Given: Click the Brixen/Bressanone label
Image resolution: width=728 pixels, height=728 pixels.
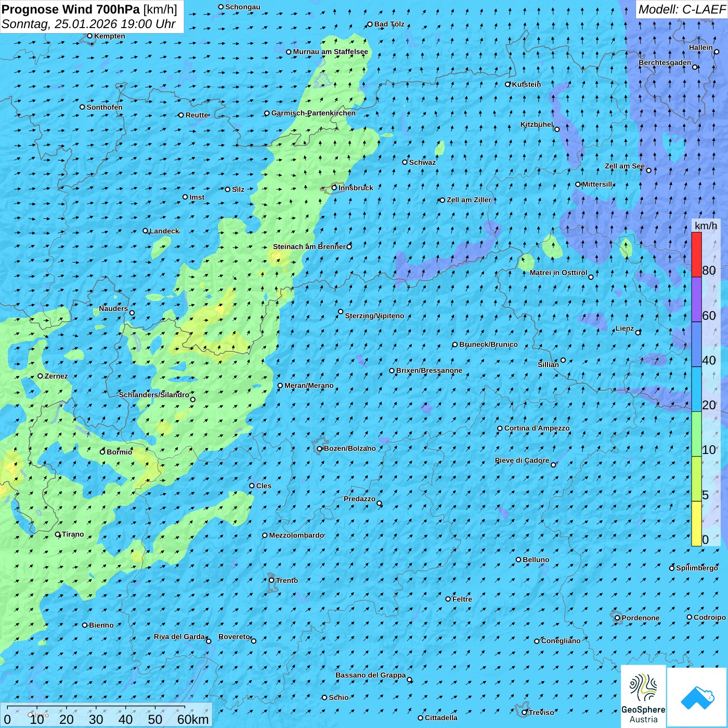Looking at the screenshot, I should point(429,370).
